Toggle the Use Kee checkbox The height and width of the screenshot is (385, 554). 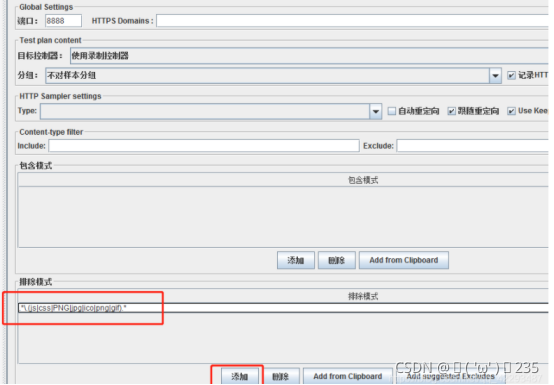tap(511, 111)
